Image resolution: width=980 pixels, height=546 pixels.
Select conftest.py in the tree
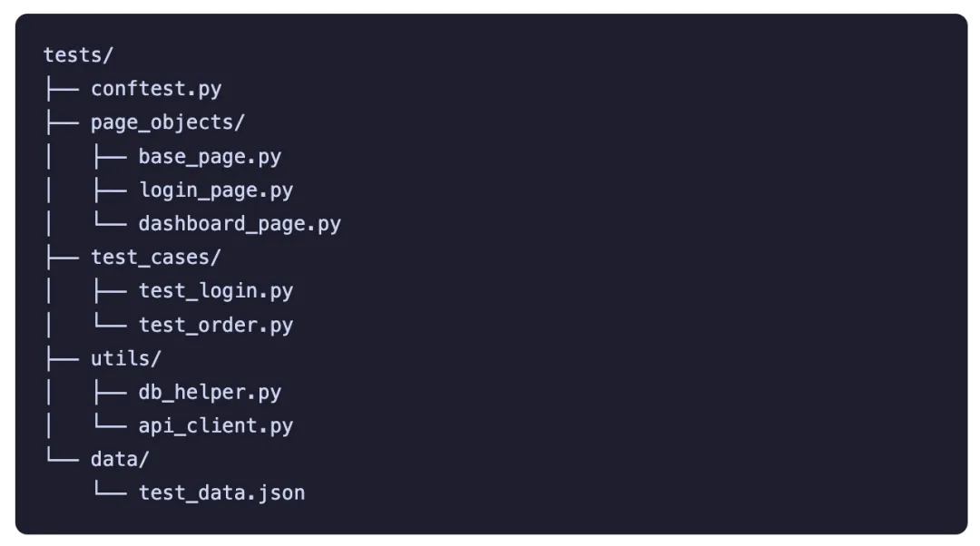(x=156, y=89)
